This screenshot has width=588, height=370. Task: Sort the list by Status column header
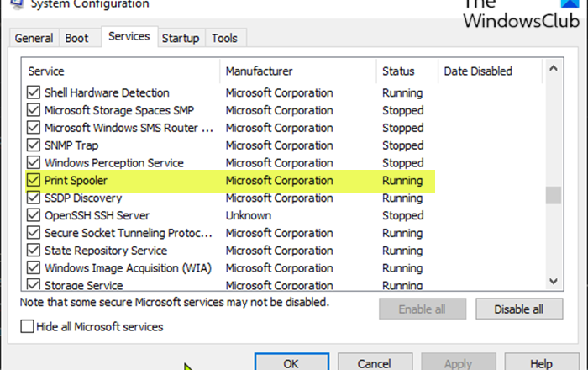[x=398, y=71]
